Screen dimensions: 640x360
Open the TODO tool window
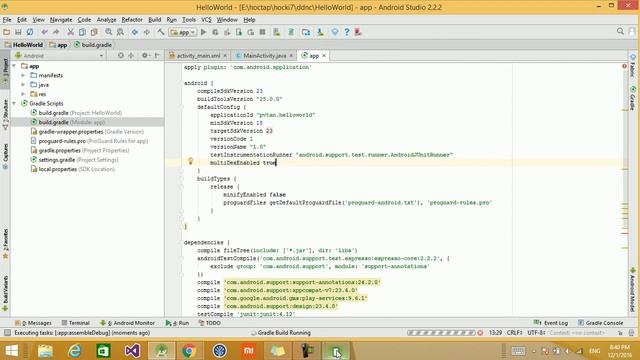point(209,323)
